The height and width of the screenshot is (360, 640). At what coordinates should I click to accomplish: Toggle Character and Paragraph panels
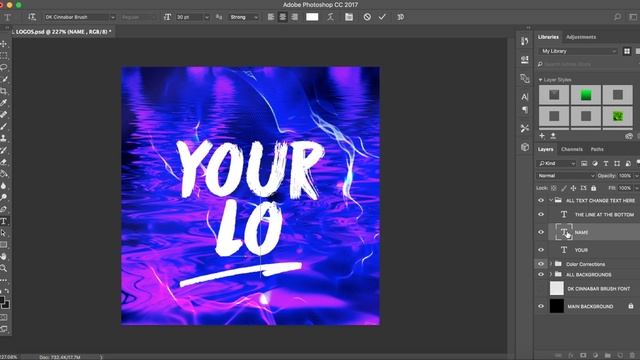(x=349, y=17)
